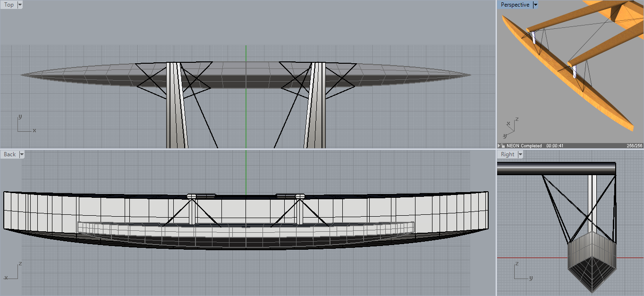
Task: Open the Back viewport dropdown arrow
Action: pos(22,154)
